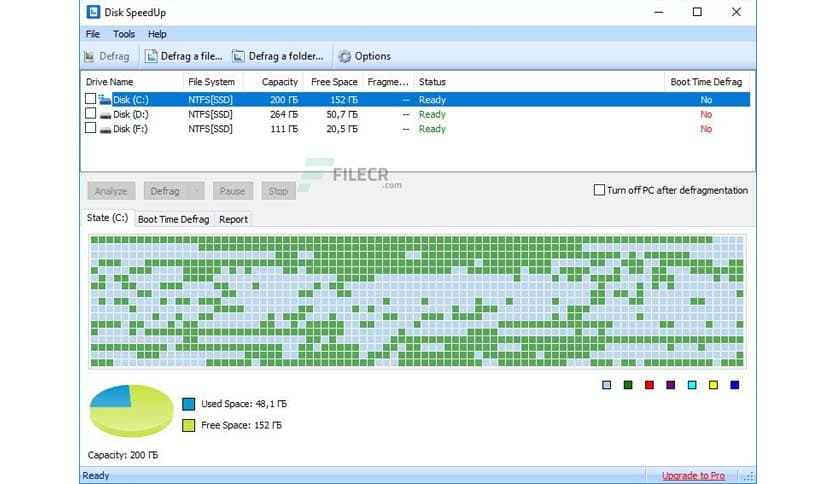Enable Turn off PC after defragmentation
The height and width of the screenshot is (484, 836).
599,190
